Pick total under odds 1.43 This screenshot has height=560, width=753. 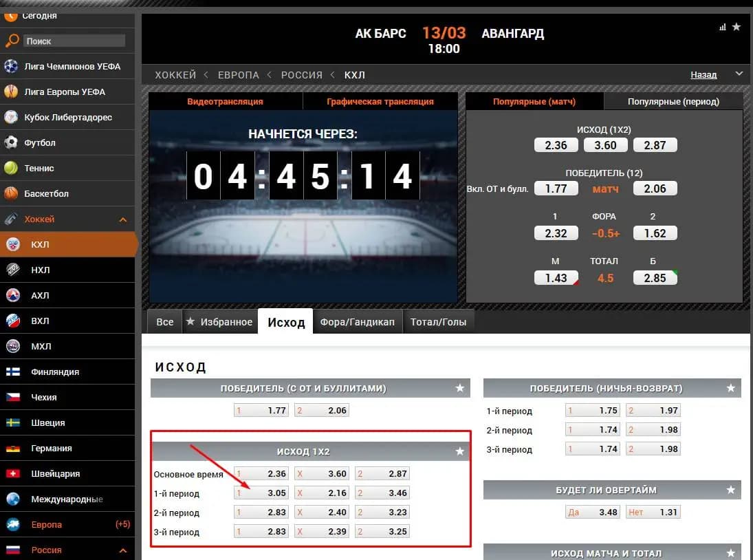[x=556, y=278]
